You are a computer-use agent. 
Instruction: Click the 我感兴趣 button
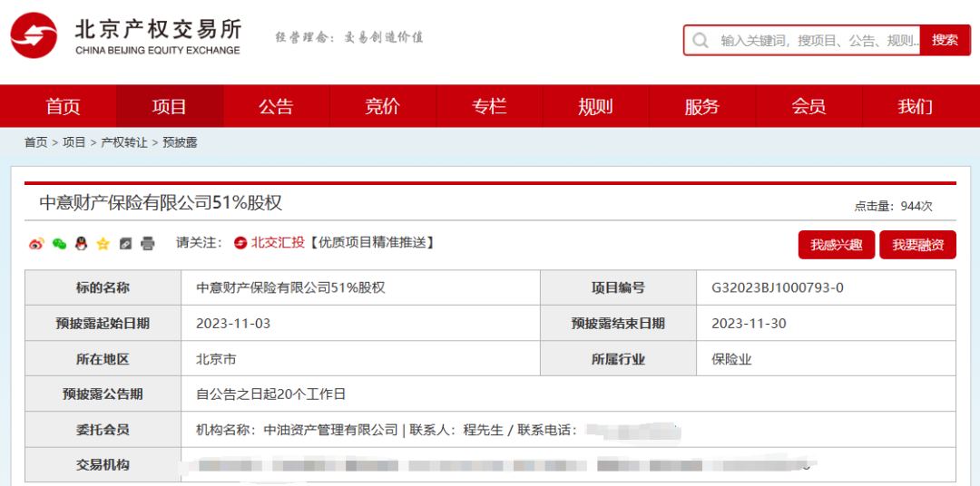pos(837,245)
